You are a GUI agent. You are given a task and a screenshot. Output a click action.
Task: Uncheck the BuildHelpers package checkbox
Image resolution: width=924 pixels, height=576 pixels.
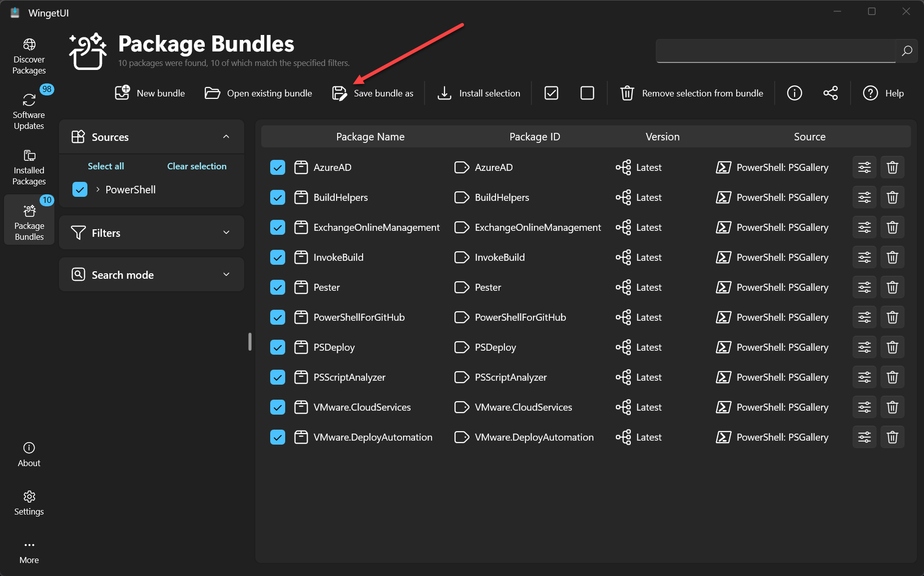[278, 197]
